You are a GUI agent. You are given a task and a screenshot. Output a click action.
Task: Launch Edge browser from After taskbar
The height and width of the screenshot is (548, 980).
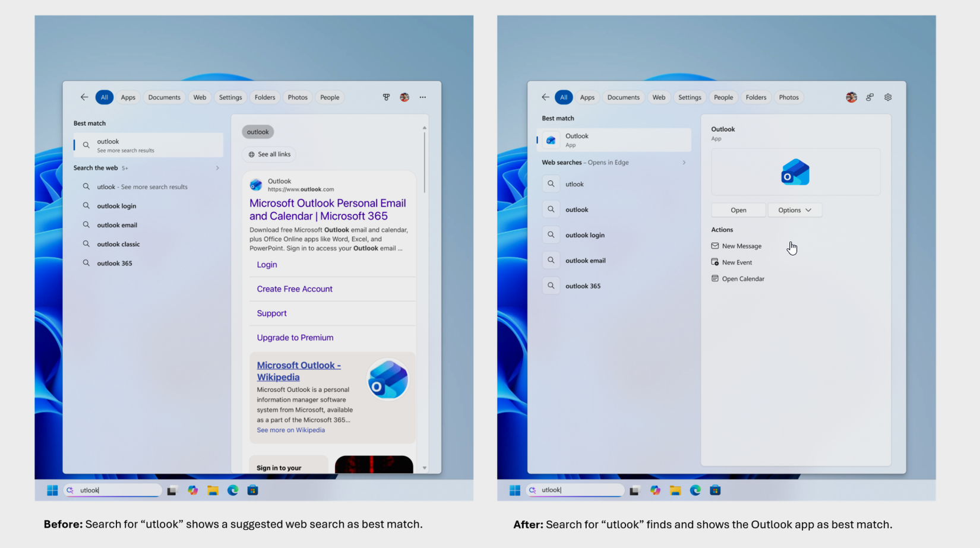(x=696, y=490)
